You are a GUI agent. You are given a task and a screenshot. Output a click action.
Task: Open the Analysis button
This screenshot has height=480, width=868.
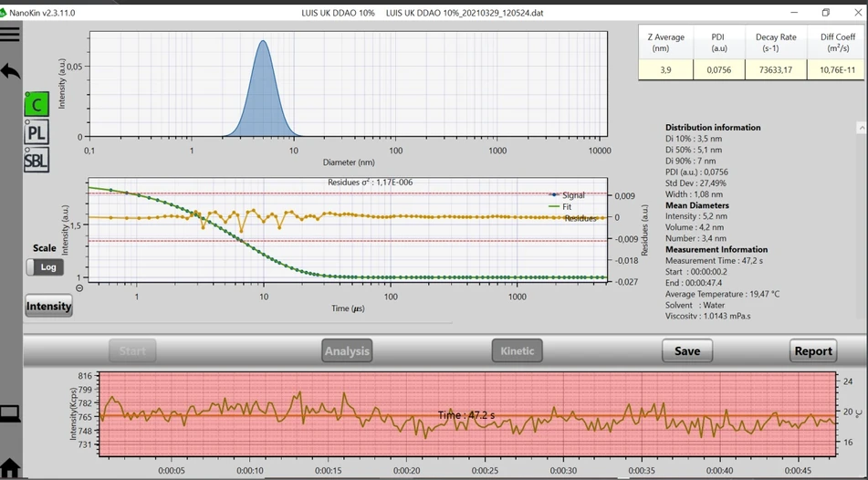(347, 351)
